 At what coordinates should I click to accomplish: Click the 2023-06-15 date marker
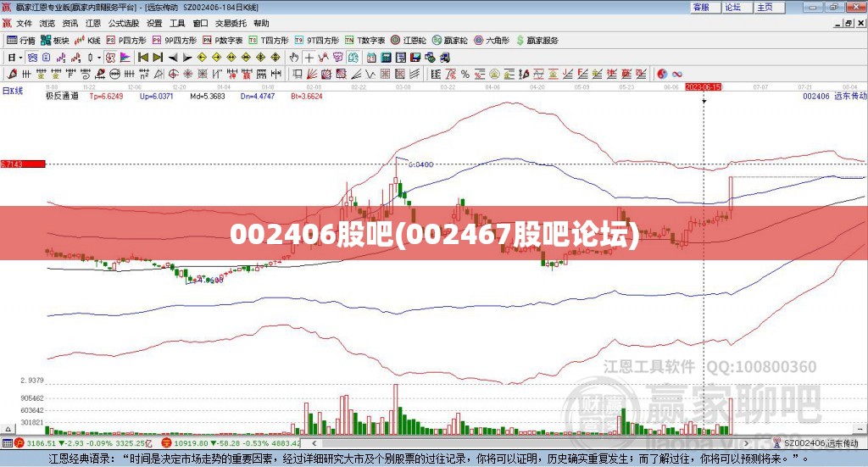[x=703, y=86]
